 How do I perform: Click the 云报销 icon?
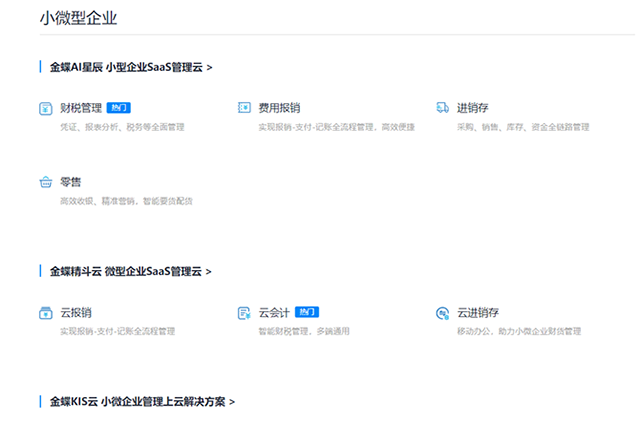46,313
